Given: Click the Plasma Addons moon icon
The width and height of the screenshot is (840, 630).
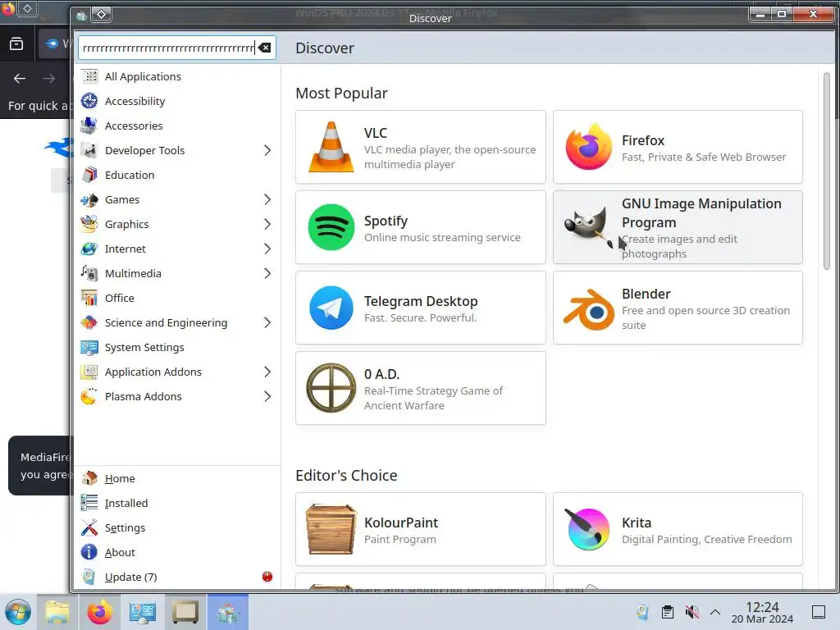Looking at the screenshot, I should (89, 396).
